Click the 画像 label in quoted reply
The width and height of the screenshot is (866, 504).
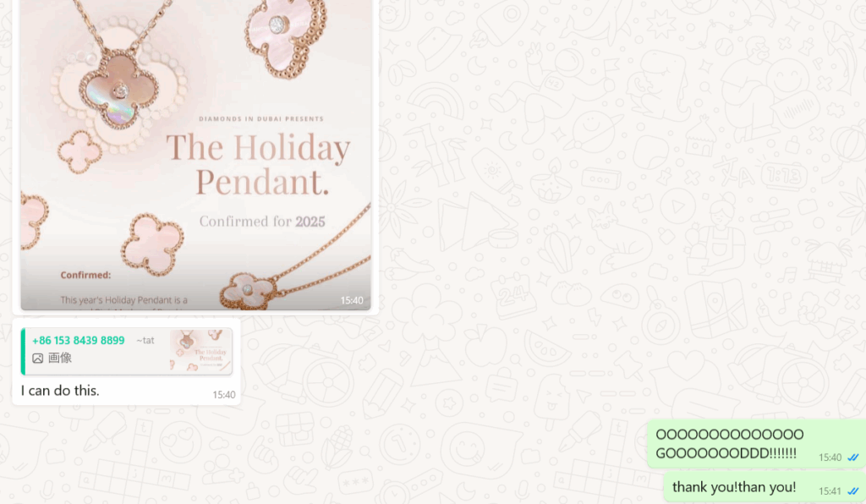[60, 359]
